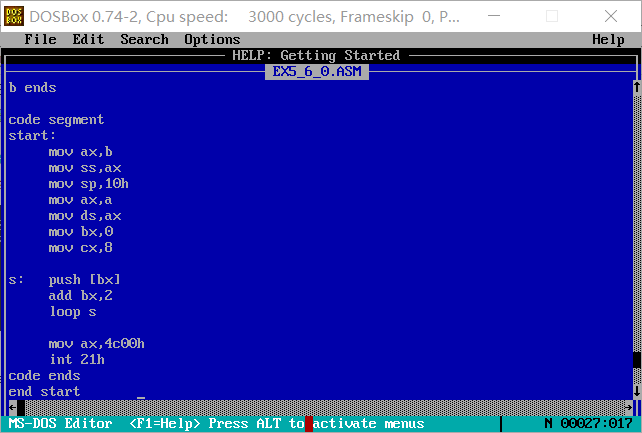Click the 'b ends' line

pos(32,88)
